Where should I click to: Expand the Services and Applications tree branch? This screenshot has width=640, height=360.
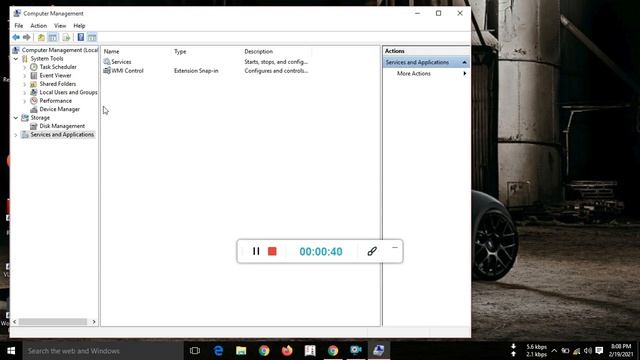tap(16, 135)
